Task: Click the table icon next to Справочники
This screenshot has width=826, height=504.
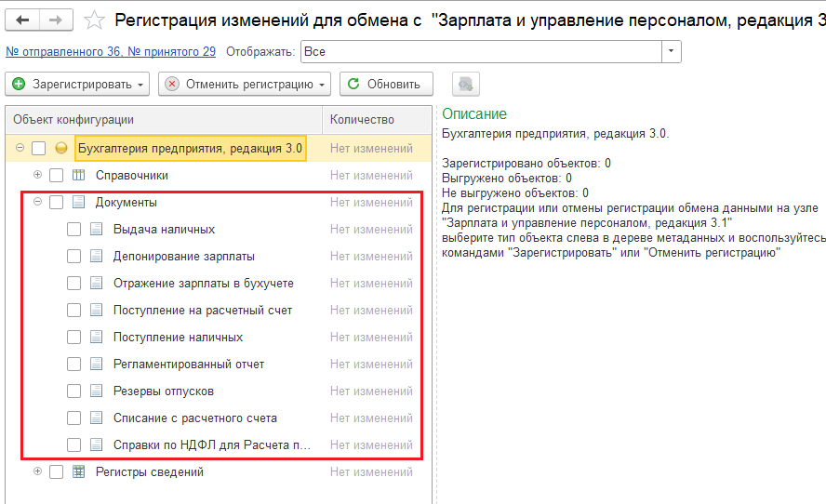Action: click(78, 175)
